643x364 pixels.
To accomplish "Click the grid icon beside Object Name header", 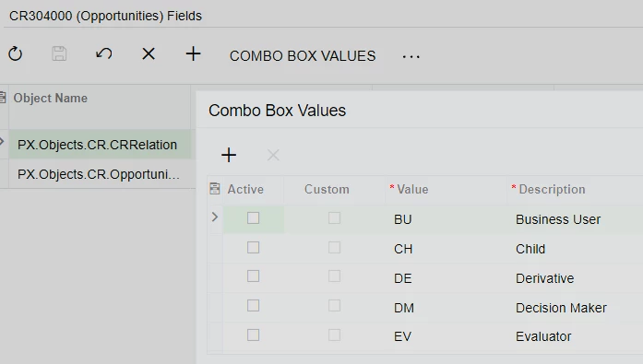I will 3,98.
